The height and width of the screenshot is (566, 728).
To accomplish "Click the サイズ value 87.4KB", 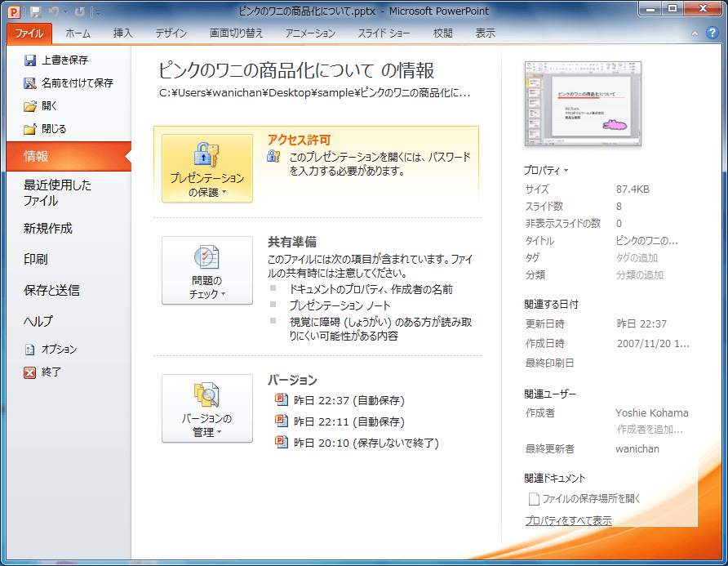I will click(633, 189).
